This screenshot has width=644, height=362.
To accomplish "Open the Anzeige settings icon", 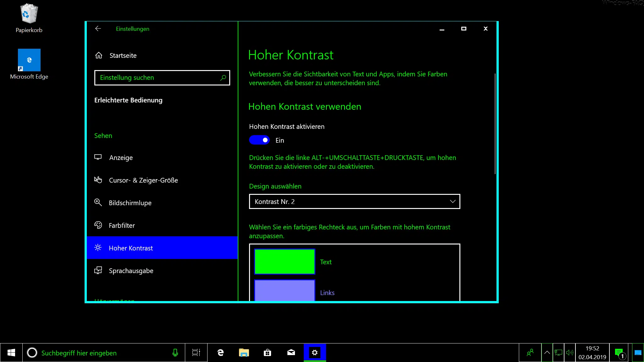I will (x=98, y=157).
